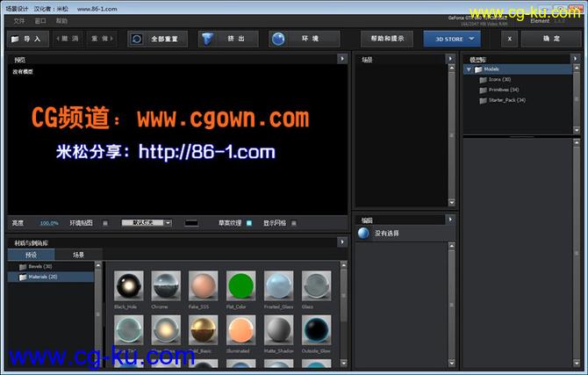
Task: Click the model tree scroll-down arrow
Action: point(577,130)
